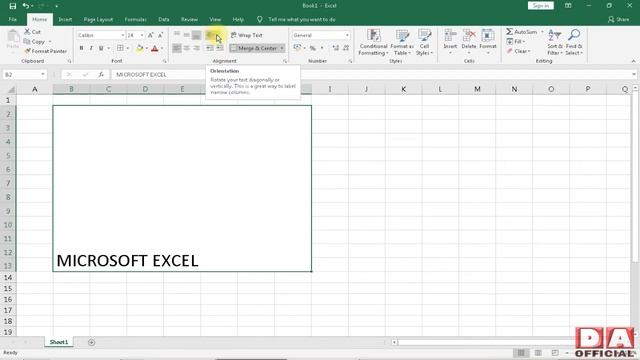This screenshot has width=640, height=360.
Task: Click the Save icon in the title bar
Action: (x=13, y=6)
